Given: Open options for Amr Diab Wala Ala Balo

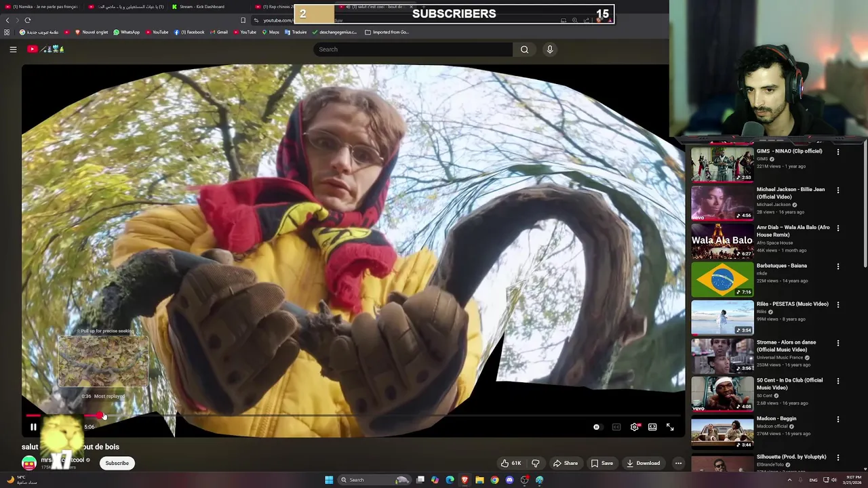Looking at the screenshot, I should tap(838, 228).
